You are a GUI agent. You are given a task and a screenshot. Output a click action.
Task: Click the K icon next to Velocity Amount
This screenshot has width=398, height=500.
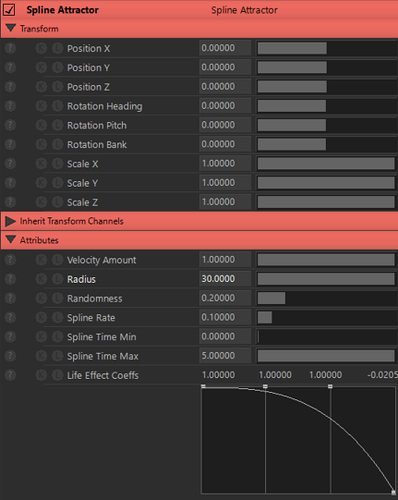(x=41, y=260)
